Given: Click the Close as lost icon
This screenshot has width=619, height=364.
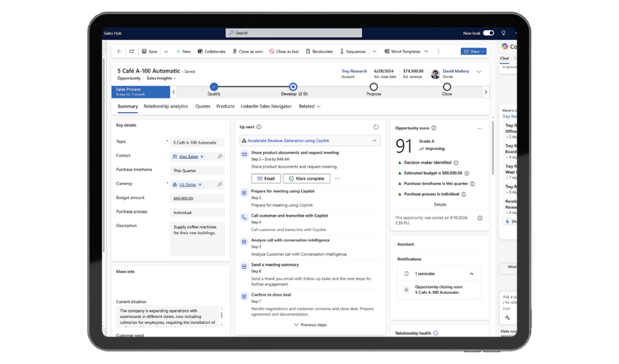Looking at the screenshot, I should pyautogui.click(x=272, y=52).
